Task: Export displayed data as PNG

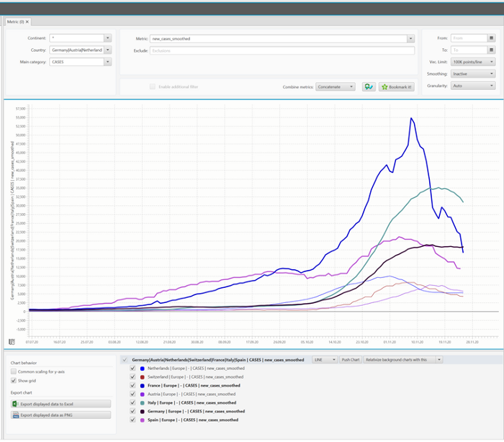Action: (x=60, y=415)
